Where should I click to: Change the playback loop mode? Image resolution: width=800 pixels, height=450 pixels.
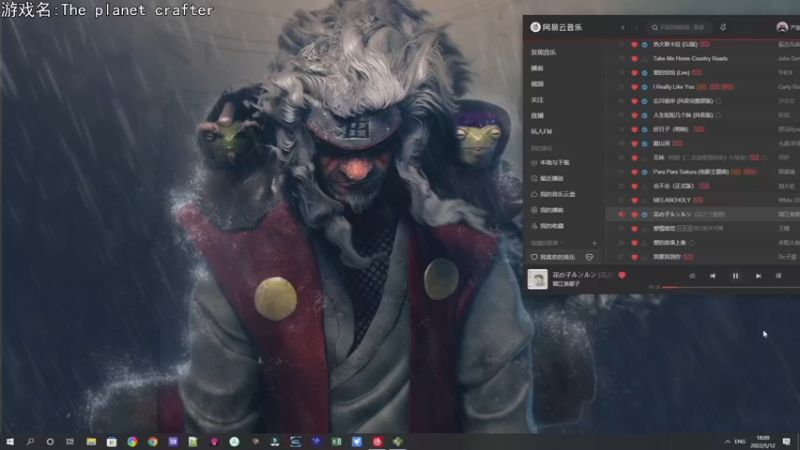click(692, 276)
